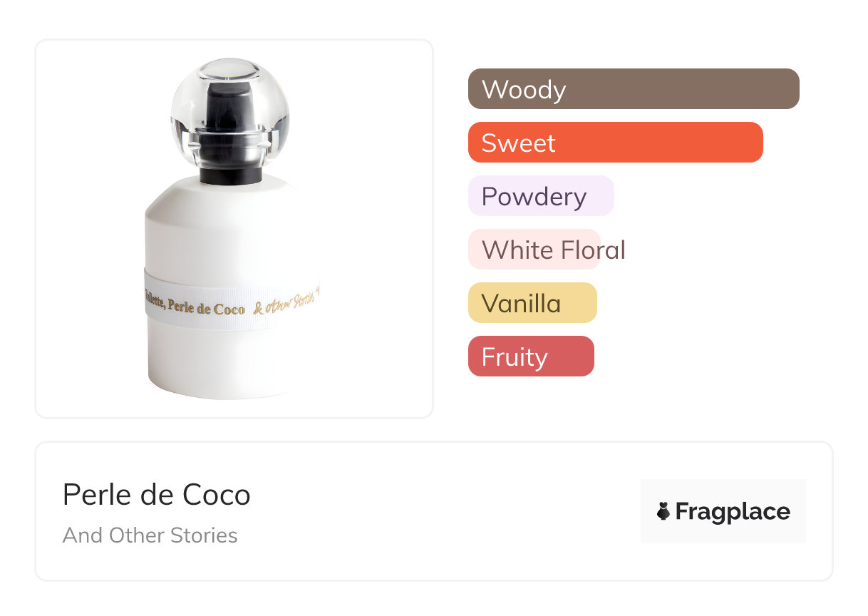868x616 pixels.
Task: Choose the Vanilla accord bar
Action: 532,303
